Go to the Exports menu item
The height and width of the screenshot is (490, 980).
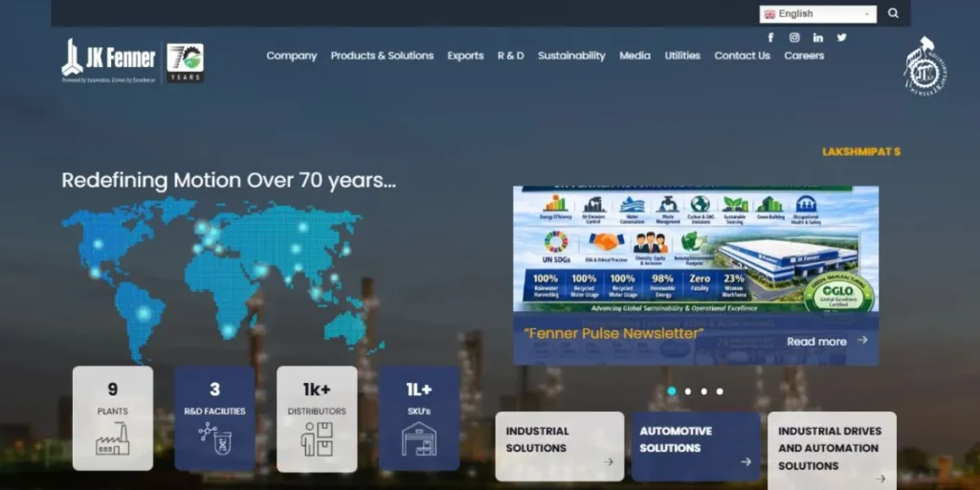click(466, 56)
